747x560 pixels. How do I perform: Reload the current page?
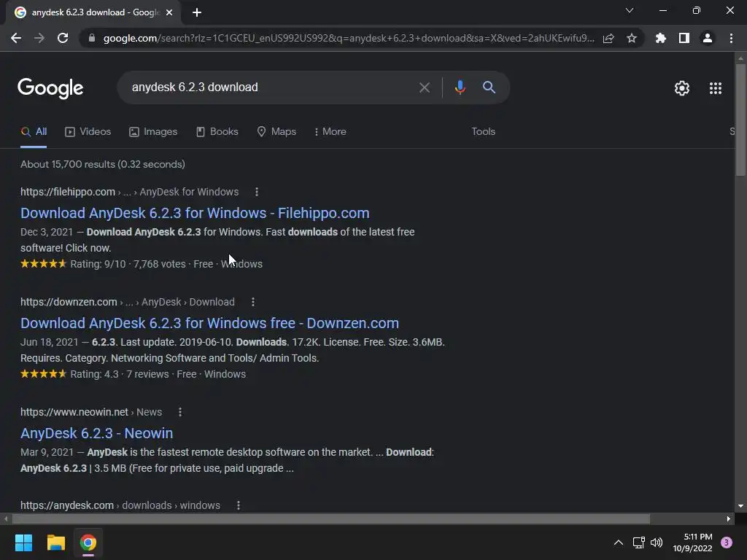[63, 38]
